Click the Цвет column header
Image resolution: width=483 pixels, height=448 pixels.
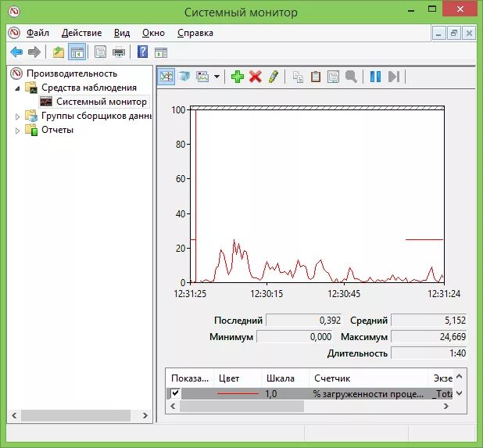(238, 378)
